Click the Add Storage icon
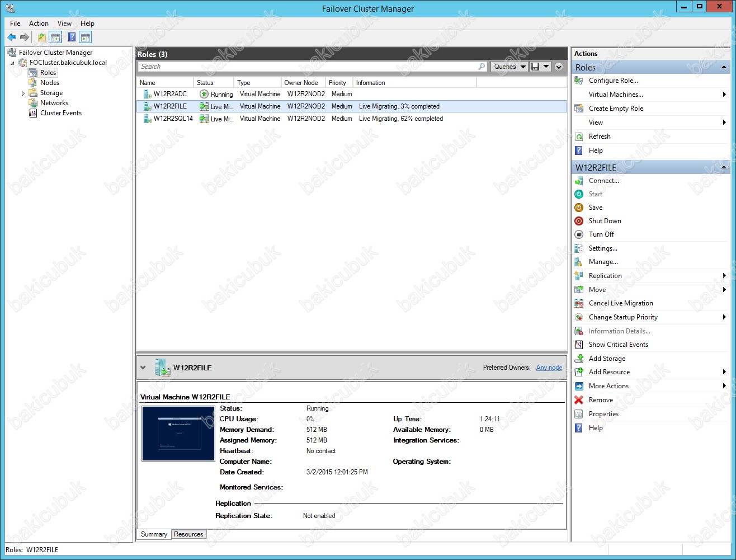736x560 pixels. click(x=579, y=359)
